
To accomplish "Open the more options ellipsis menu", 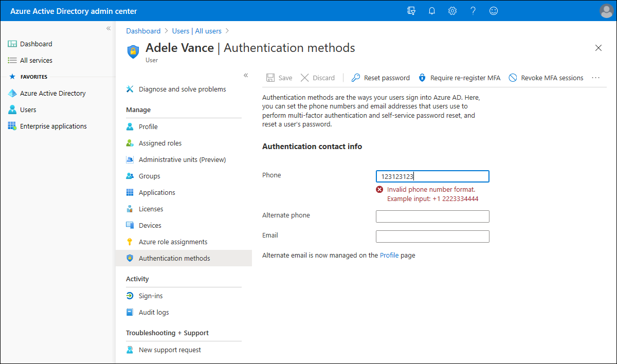I will [x=595, y=78].
